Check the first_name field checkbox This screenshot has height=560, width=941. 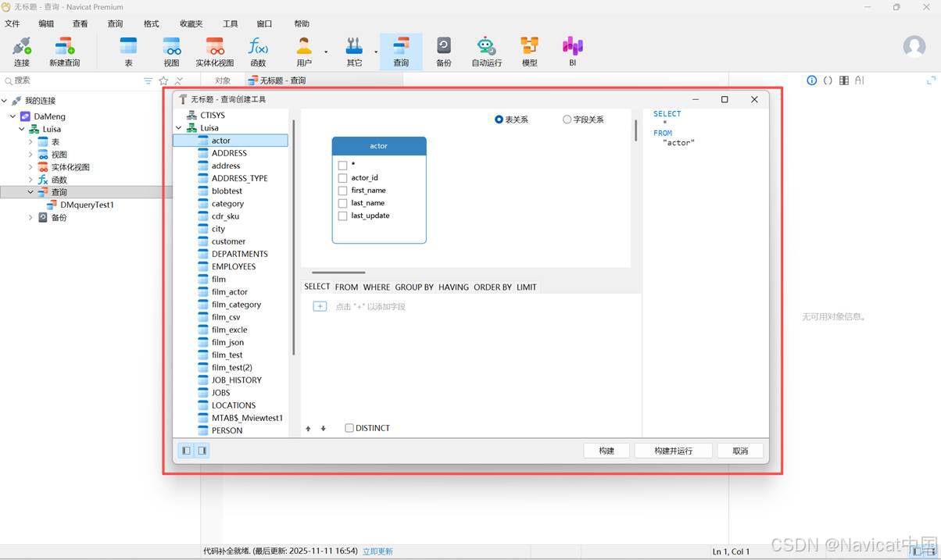click(x=342, y=191)
